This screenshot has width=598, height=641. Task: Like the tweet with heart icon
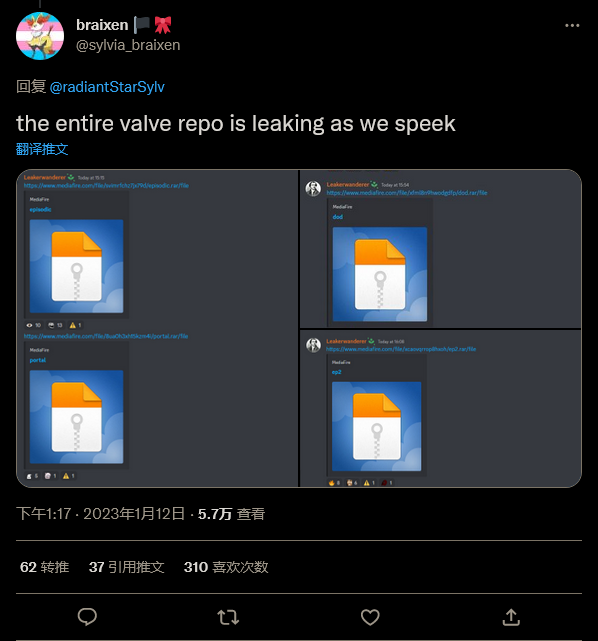[x=370, y=617]
